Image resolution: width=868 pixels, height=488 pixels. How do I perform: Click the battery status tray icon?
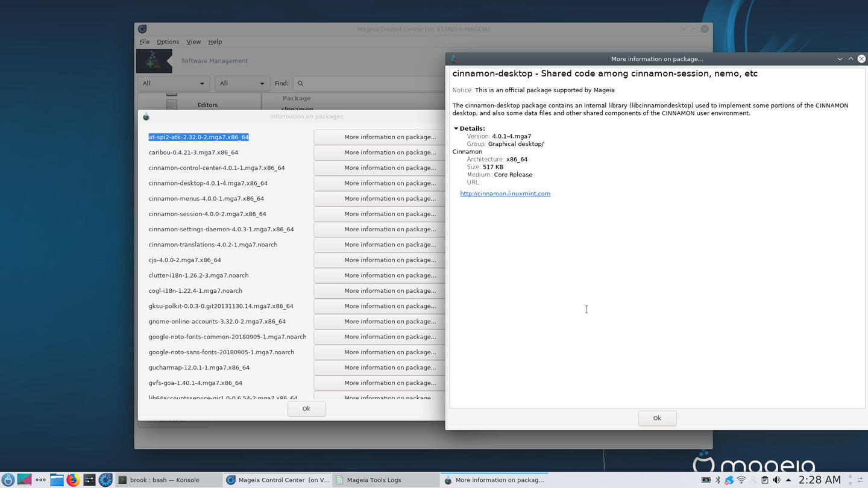[x=706, y=480]
